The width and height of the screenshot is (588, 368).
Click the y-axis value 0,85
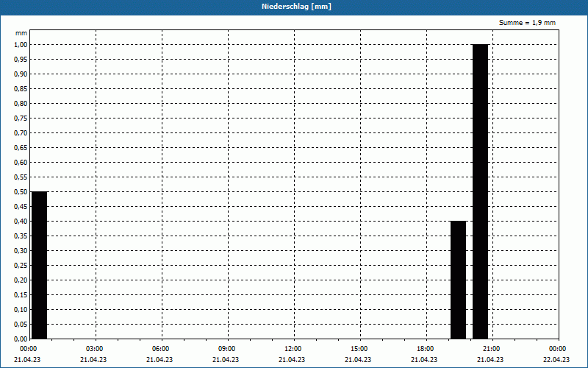point(21,89)
